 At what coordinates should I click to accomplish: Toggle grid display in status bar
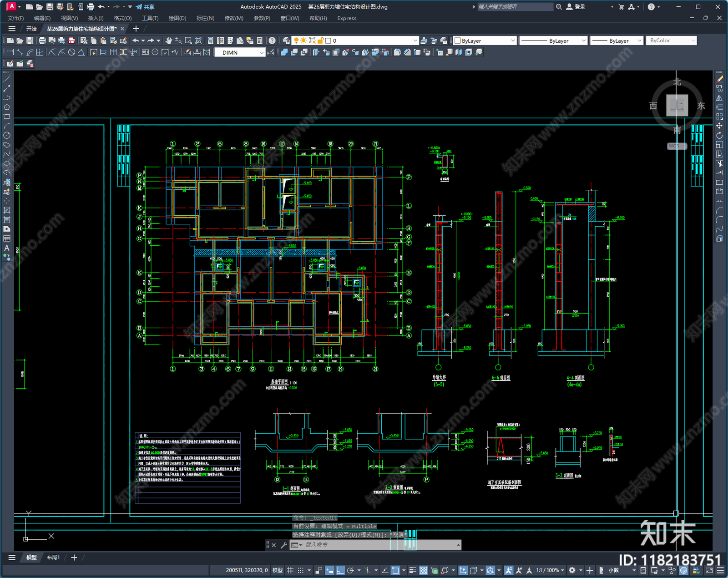point(290,570)
